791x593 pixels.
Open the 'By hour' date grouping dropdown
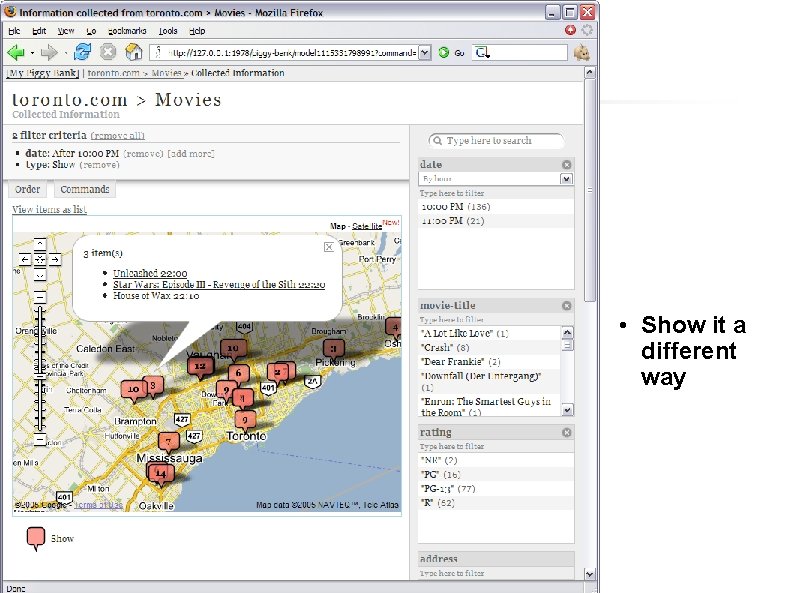(566, 179)
